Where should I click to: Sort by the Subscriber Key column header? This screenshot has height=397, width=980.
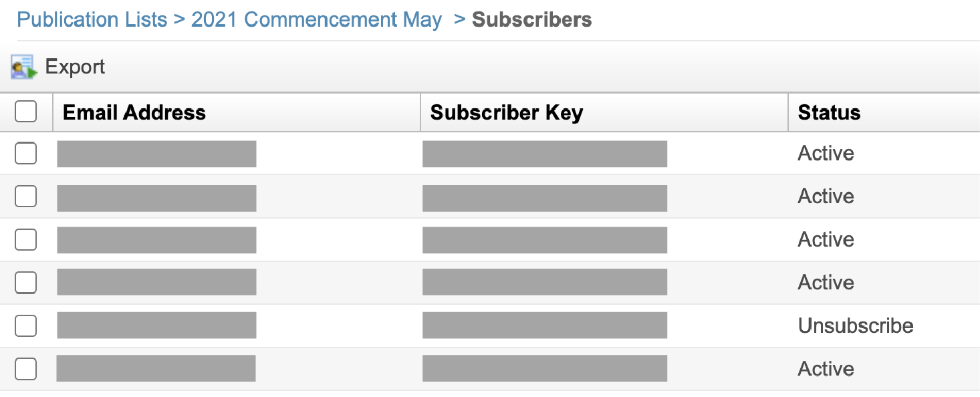(x=507, y=112)
